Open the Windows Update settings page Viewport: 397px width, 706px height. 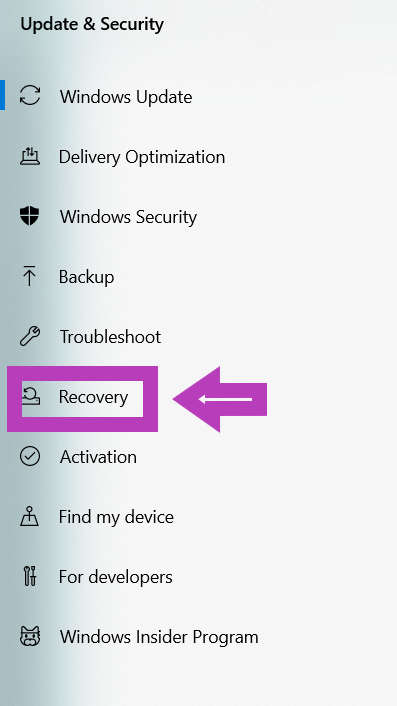click(126, 96)
